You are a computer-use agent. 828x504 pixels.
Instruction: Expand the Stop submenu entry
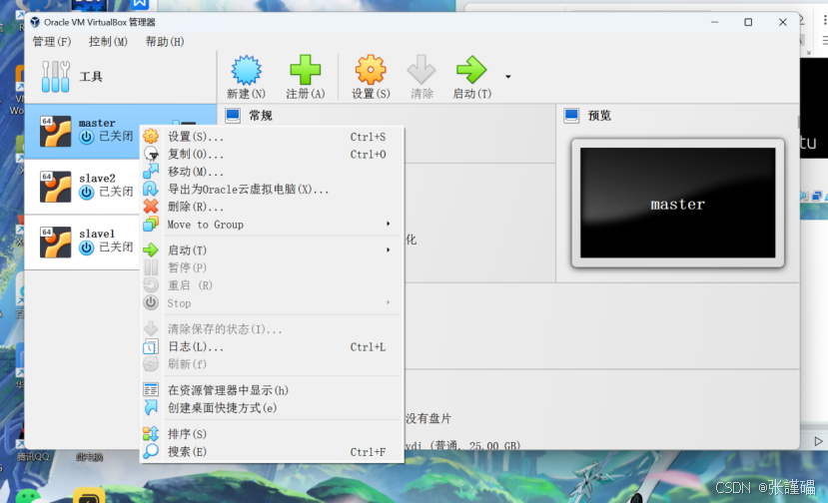click(x=272, y=303)
